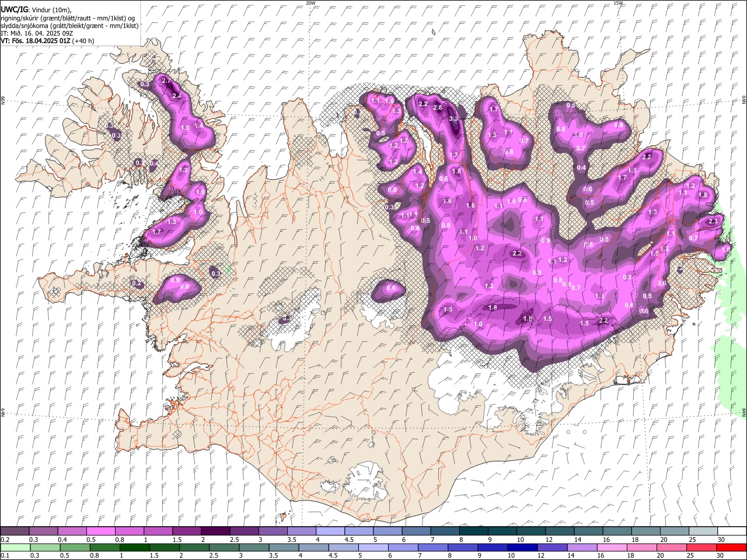Select the pink 18 swatch in the bottom legend row
747x560 pixels.
coord(641,547)
